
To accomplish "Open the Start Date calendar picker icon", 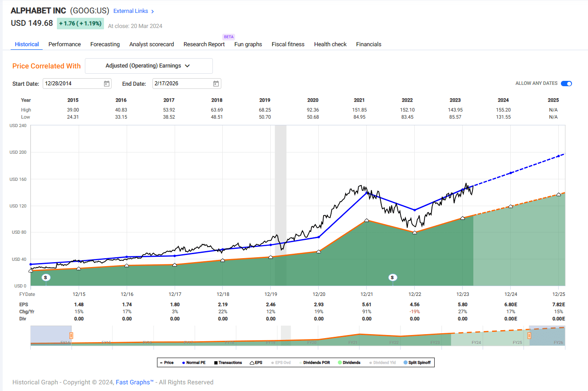I will click(107, 84).
